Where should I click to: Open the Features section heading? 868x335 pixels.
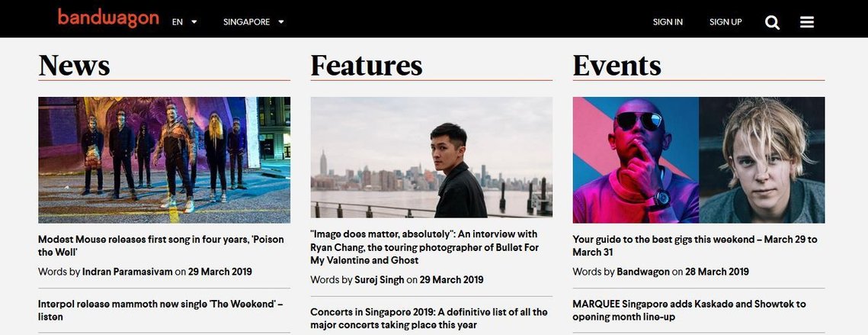(x=367, y=66)
